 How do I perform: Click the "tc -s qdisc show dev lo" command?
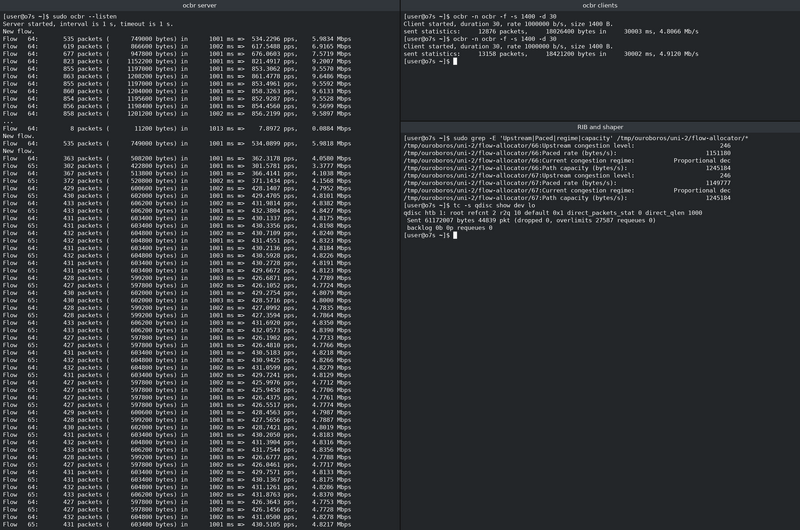point(494,205)
